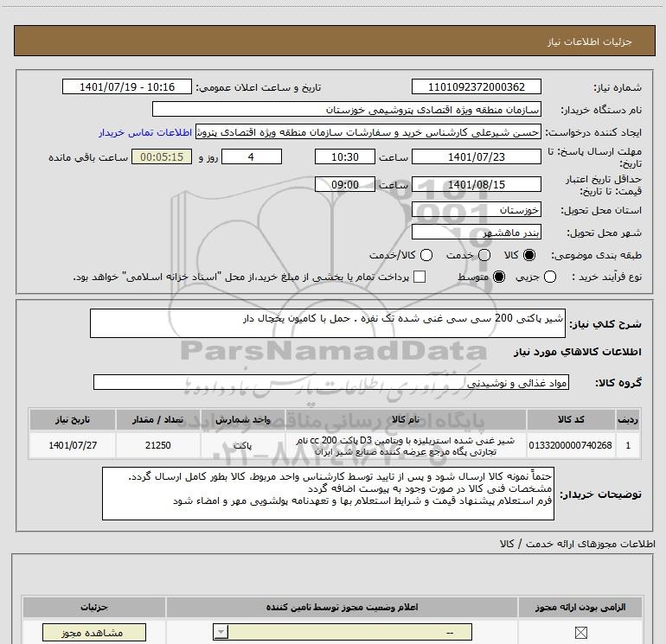This screenshot has height=644, width=666.
Task: Click the واحد شمارش column header
Action: click(x=242, y=420)
